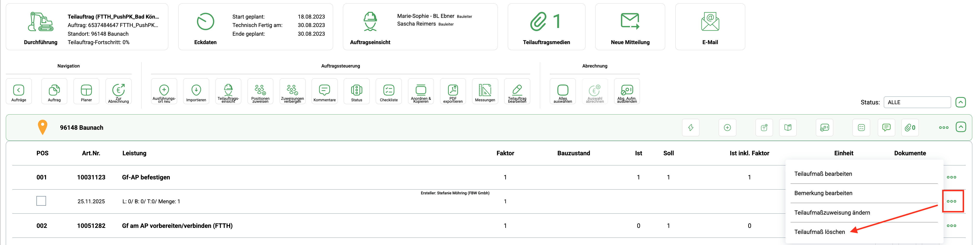This screenshot has height=245, width=980.
Task: Click the Neue Mitteilung card
Action: [x=630, y=27]
